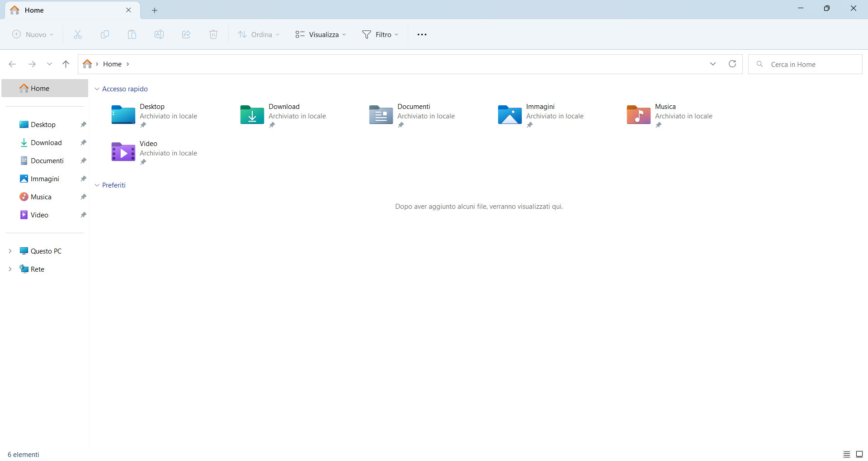Screen dimensions: 868x461
Task: Click the Copy icon in the toolbar
Action: 104,34
